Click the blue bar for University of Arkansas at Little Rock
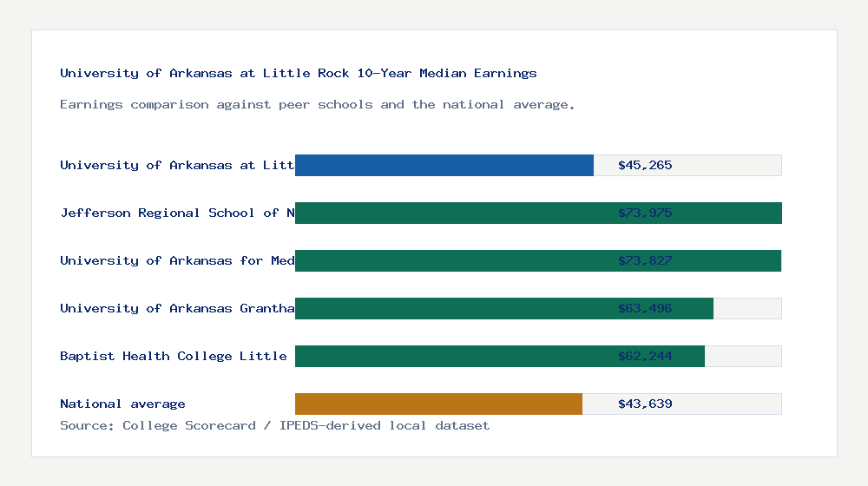Screen dimensions: 868x486 click(x=444, y=165)
